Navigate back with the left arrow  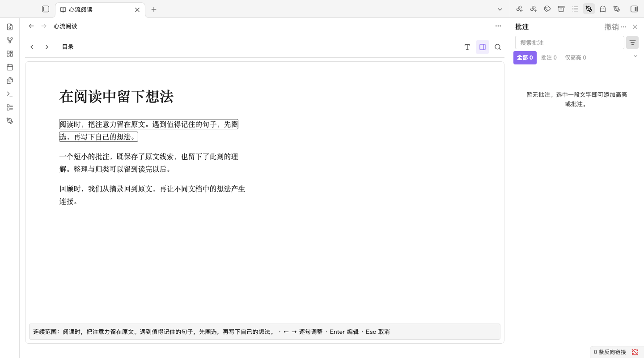(31, 26)
